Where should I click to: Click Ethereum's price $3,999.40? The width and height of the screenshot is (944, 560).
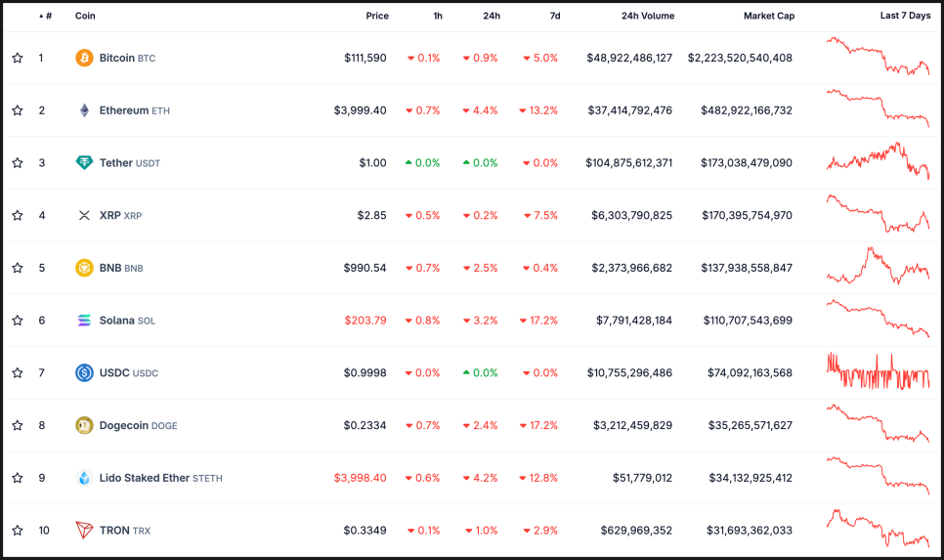(360, 110)
